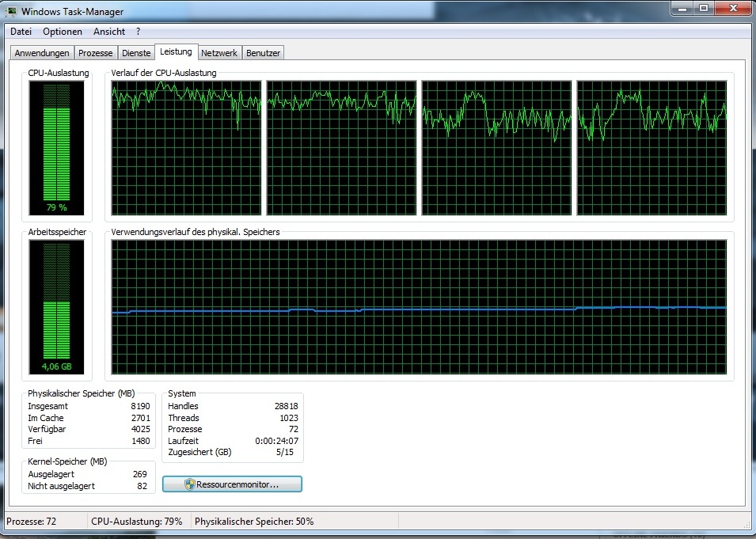
Task: Click status bar Prozesse: 72
Action: pos(32,522)
